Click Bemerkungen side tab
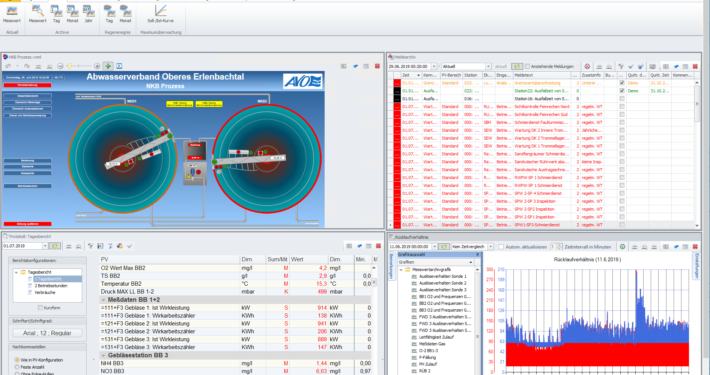The height and width of the screenshot is (375, 710). point(391,266)
